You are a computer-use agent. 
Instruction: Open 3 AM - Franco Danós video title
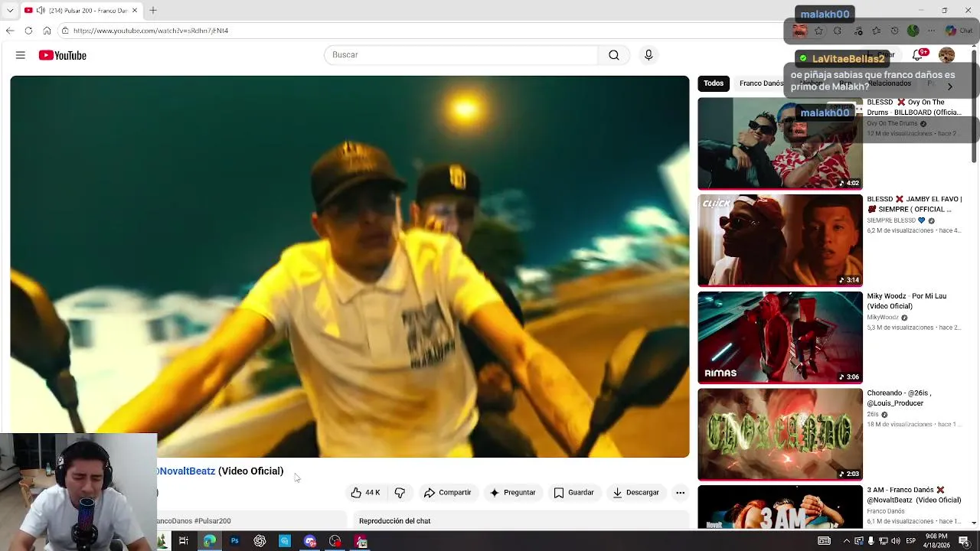click(x=914, y=495)
